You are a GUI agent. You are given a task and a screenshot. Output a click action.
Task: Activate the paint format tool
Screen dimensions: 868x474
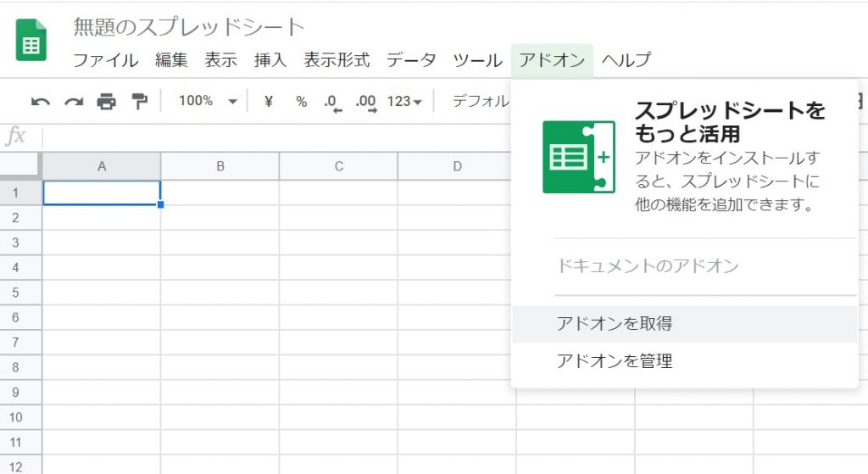[x=139, y=102]
